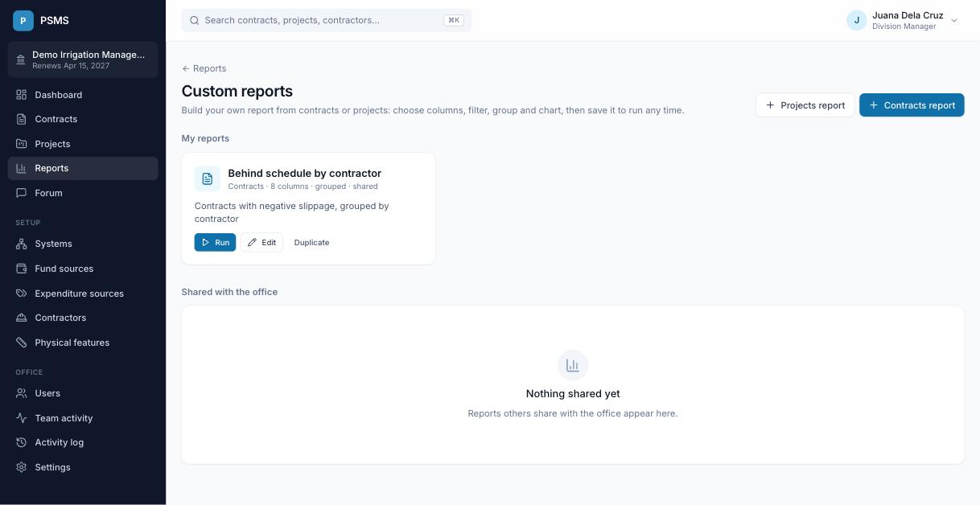Click the Contracts document icon
The image size is (980, 505).
[22, 119]
